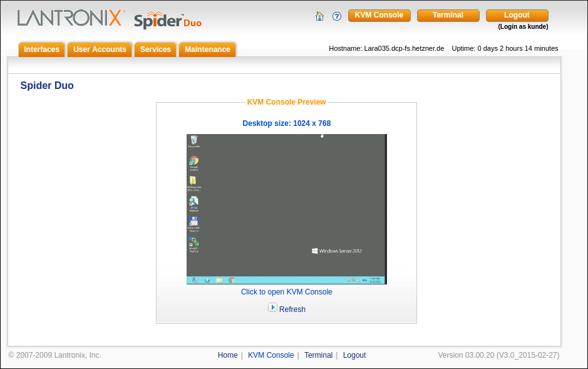Click the Refresh text link
The width and height of the screenshot is (588, 369).
292,309
